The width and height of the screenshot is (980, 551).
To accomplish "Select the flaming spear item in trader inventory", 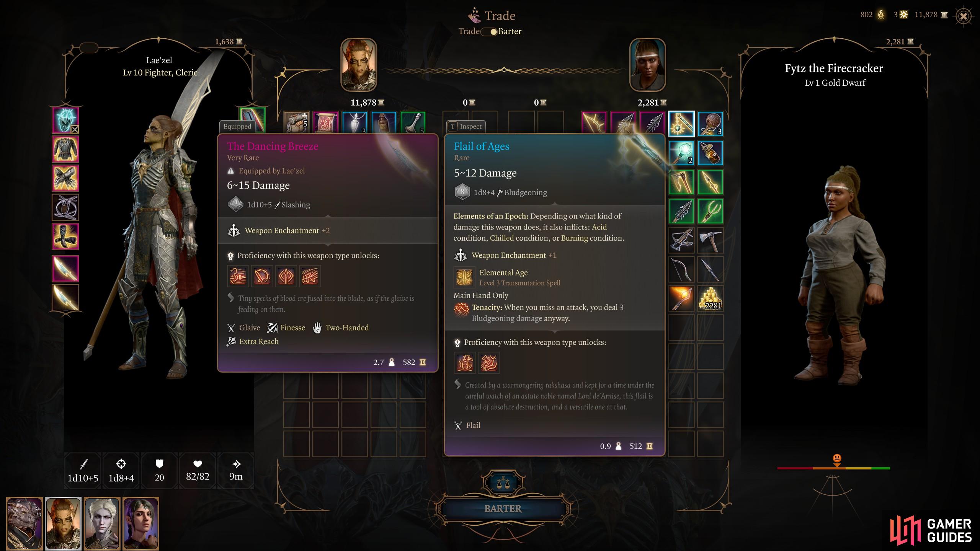I will point(681,298).
